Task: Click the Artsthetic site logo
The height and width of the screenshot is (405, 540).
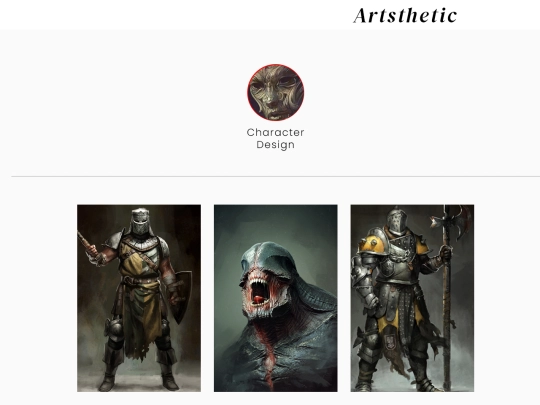Action: (405, 15)
